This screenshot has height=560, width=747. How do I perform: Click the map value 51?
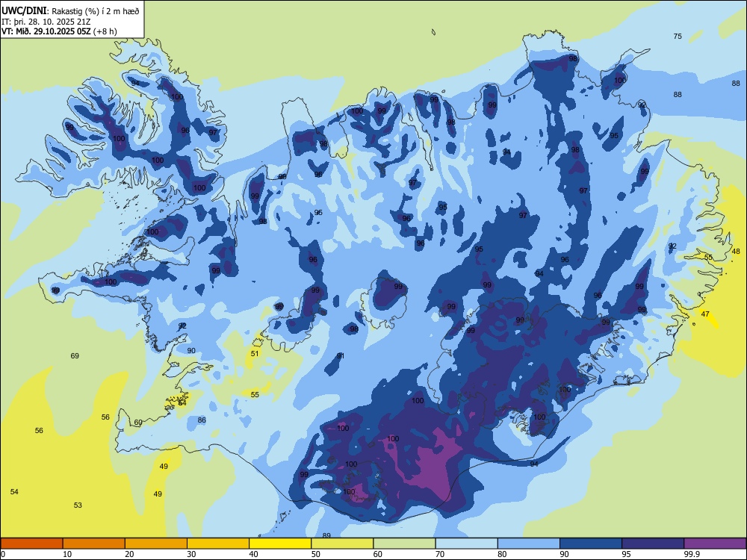(x=255, y=353)
